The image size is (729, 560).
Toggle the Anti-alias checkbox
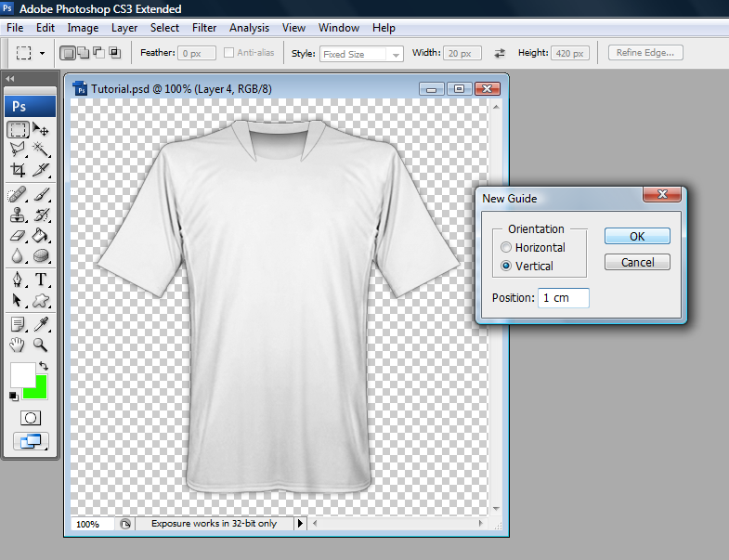(228, 53)
